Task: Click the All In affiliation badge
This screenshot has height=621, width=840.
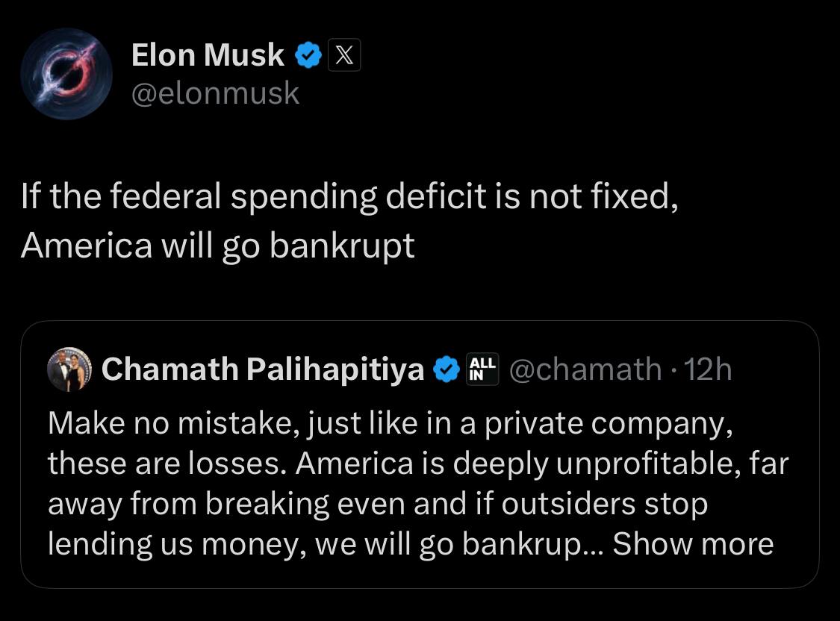Action: (481, 369)
